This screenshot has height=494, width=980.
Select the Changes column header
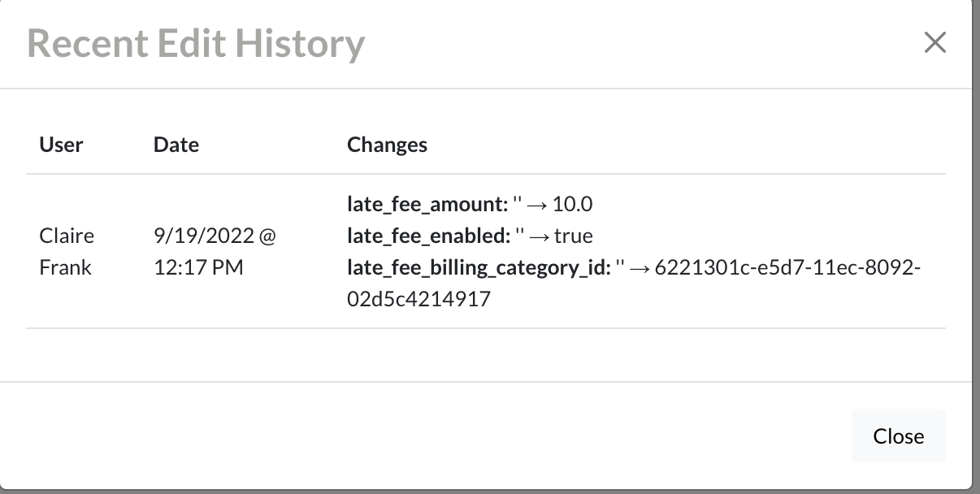pyautogui.click(x=387, y=145)
